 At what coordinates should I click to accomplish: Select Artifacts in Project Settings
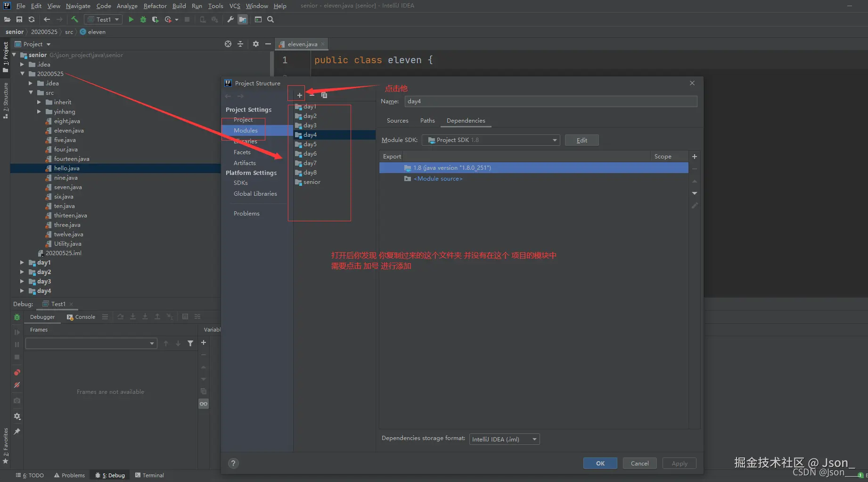(x=245, y=163)
